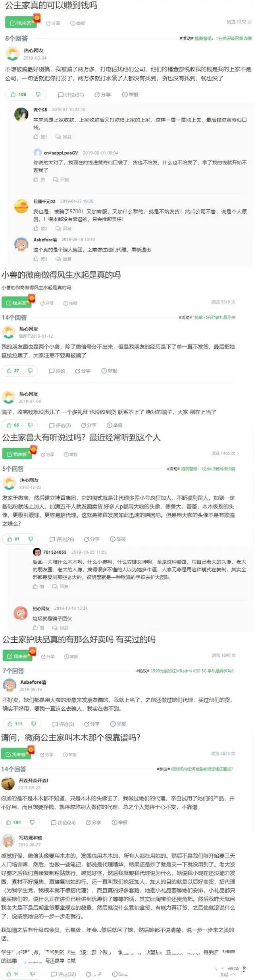Upvote the answer with 106 likes
This screenshot has height=980, width=254.
coord(19,95)
